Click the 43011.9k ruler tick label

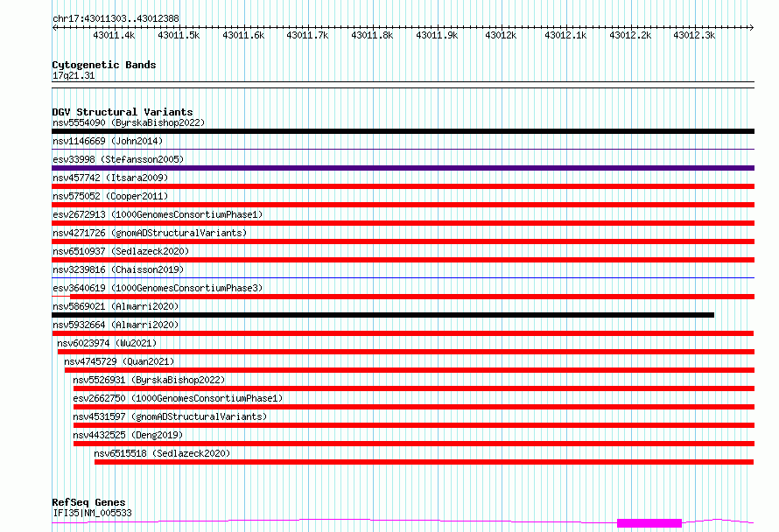coord(437,36)
